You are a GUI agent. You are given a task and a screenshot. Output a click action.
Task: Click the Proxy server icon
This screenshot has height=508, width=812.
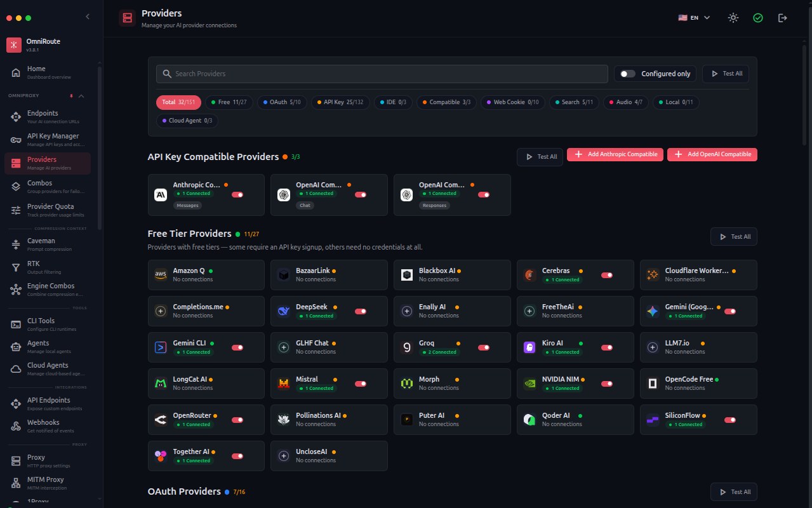click(16, 461)
